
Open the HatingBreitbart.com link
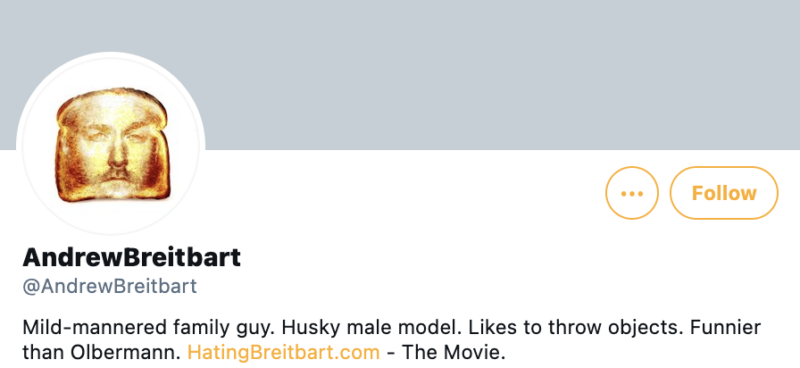[x=284, y=352]
